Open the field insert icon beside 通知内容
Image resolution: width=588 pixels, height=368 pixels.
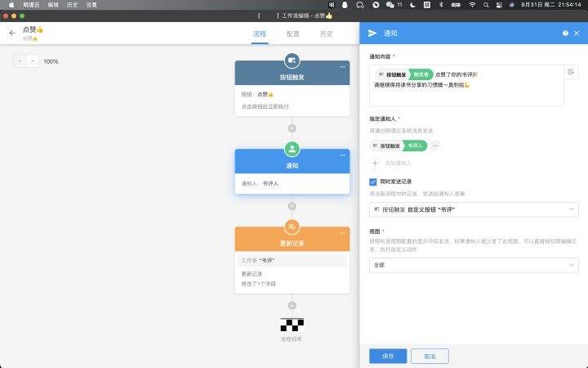pos(571,72)
